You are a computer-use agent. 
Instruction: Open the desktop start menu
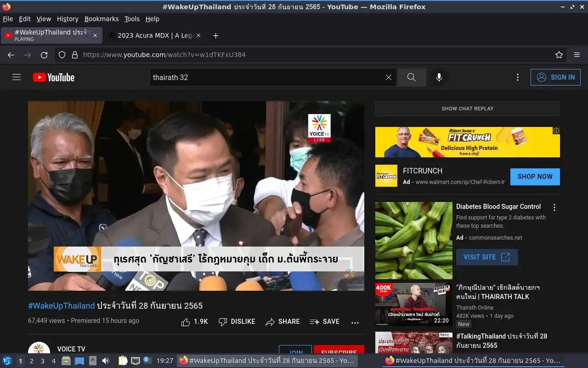(7, 361)
